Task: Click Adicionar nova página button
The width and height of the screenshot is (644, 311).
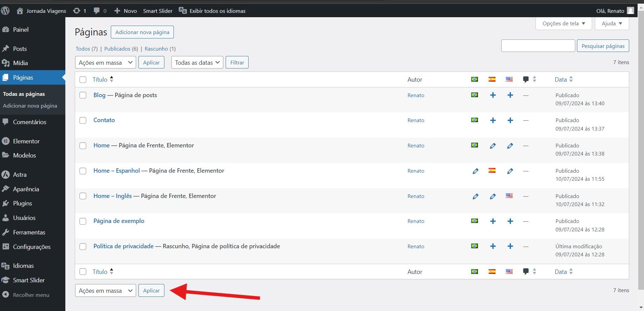Action: [142, 32]
